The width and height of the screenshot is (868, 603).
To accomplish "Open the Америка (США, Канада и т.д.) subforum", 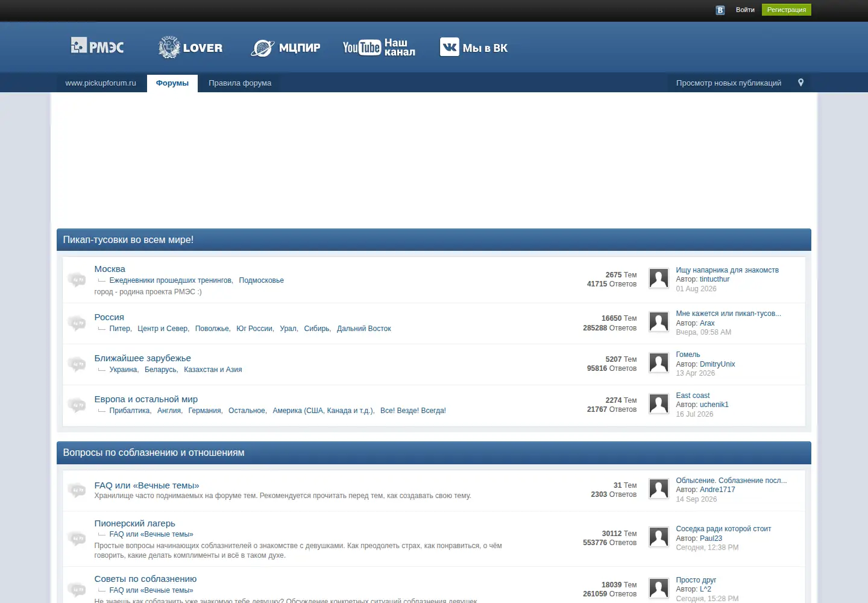I will click(322, 411).
